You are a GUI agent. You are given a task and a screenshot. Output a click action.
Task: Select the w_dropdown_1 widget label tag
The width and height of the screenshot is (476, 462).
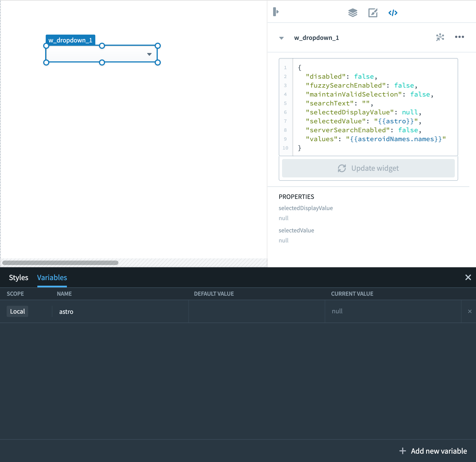coord(71,40)
